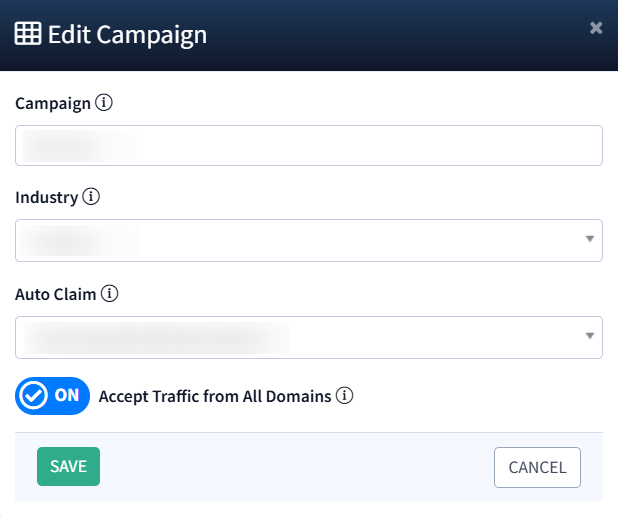This screenshot has width=618, height=517.
Task: Show info for the Campaign field
Action: click(105, 102)
